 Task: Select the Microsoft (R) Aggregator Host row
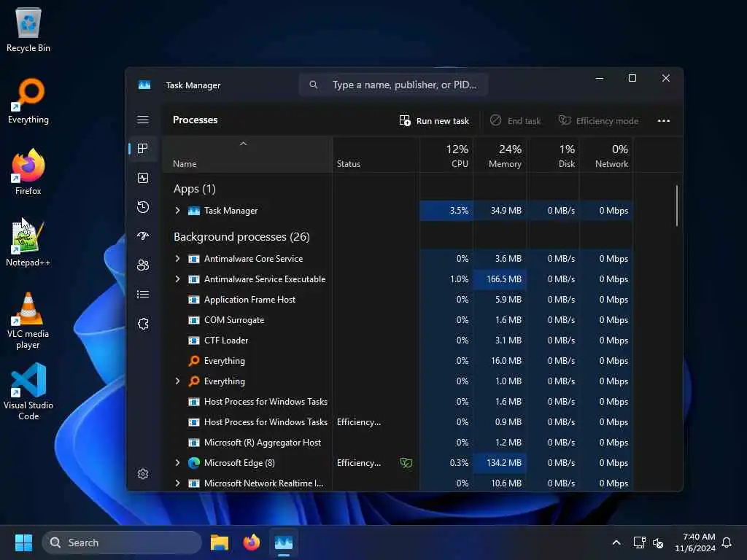coord(398,443)
